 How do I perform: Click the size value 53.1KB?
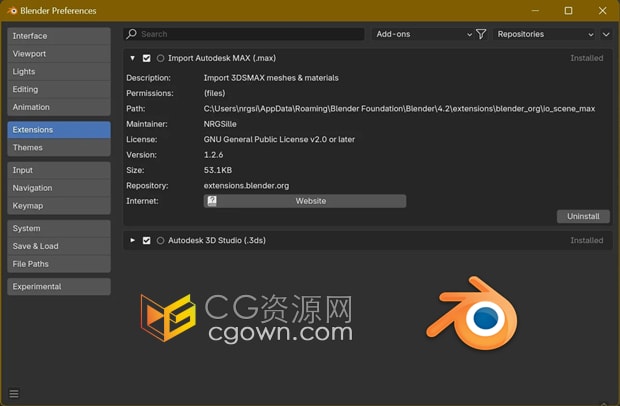tap(217, 170)
